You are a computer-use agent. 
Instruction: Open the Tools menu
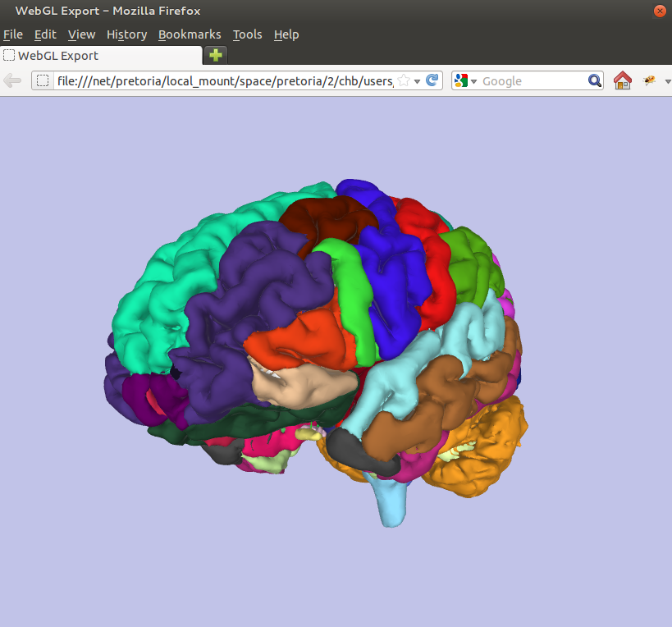247,34
